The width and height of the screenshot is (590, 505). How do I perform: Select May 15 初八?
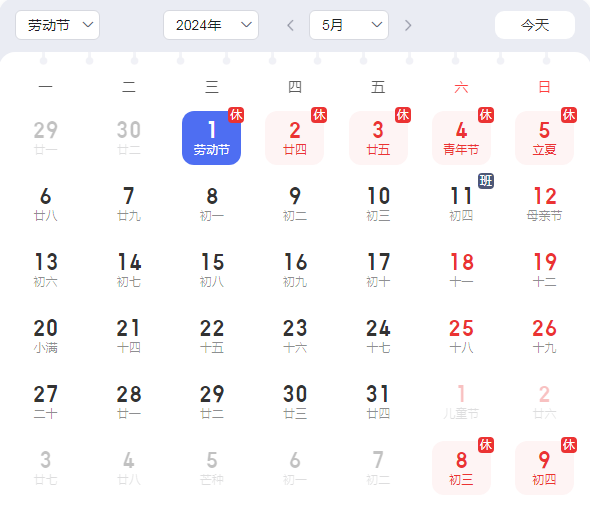tap(211, 270)
